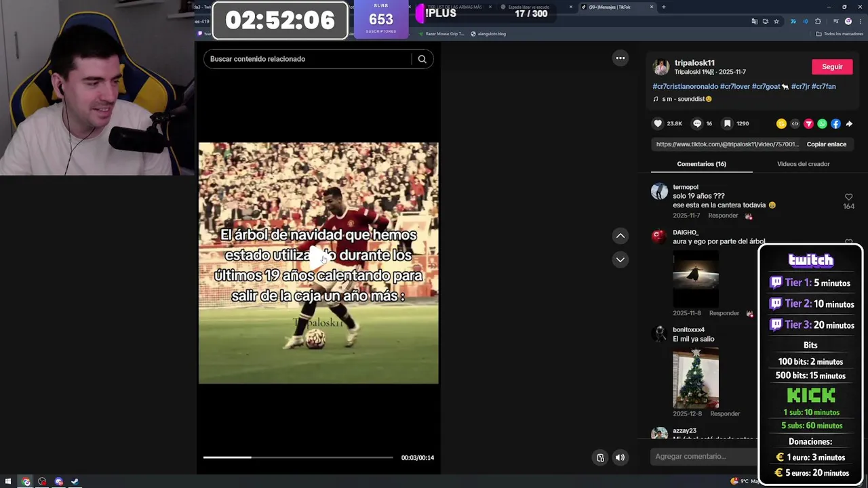Open hashtag #cr7cristianoronaldo
This screenshot has width=868, height=488.
685,87
